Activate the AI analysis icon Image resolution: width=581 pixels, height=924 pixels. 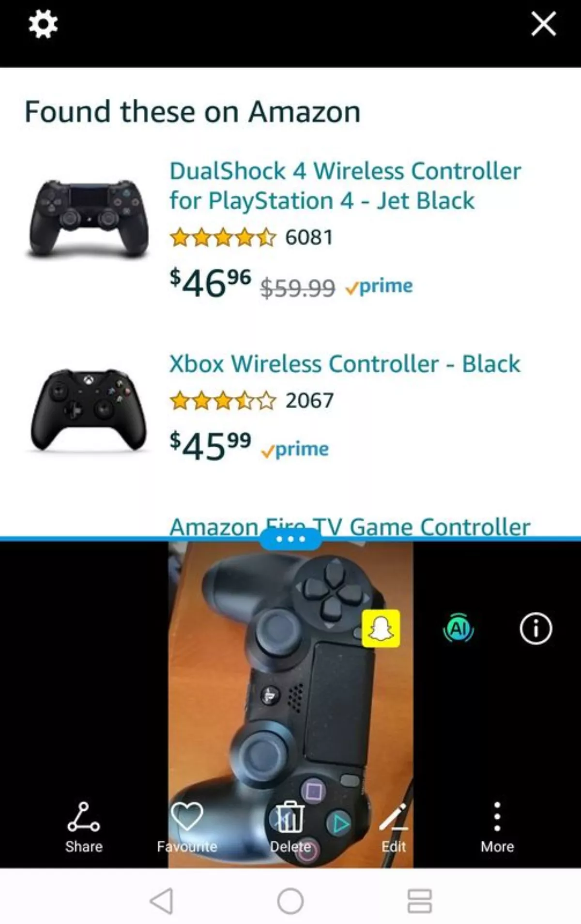pyautogui.click(x=459, y=628)
